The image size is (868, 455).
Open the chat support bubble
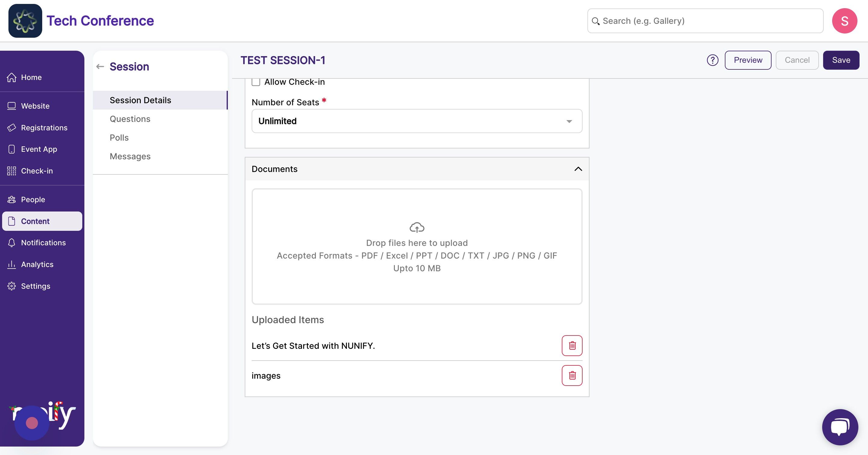pyautogui.click(x=840, y=427)
